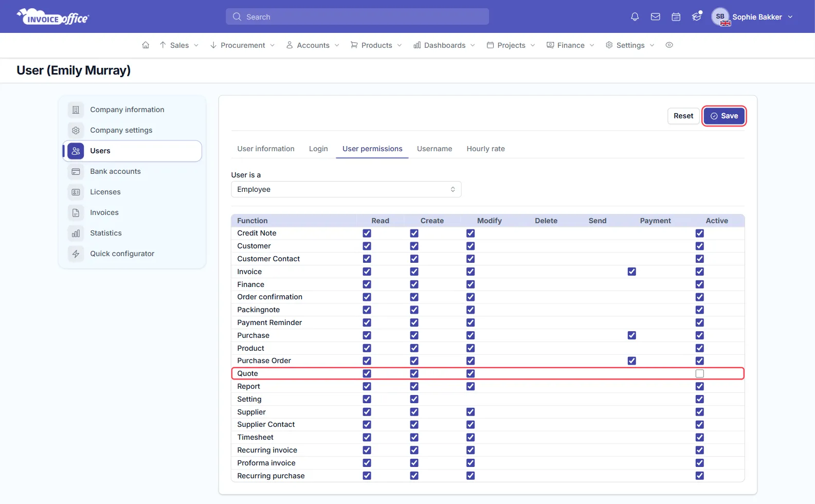Viewport: 815px width, 504px height.
Task: Open the calendar icon in header
Action: coord(676,17)
